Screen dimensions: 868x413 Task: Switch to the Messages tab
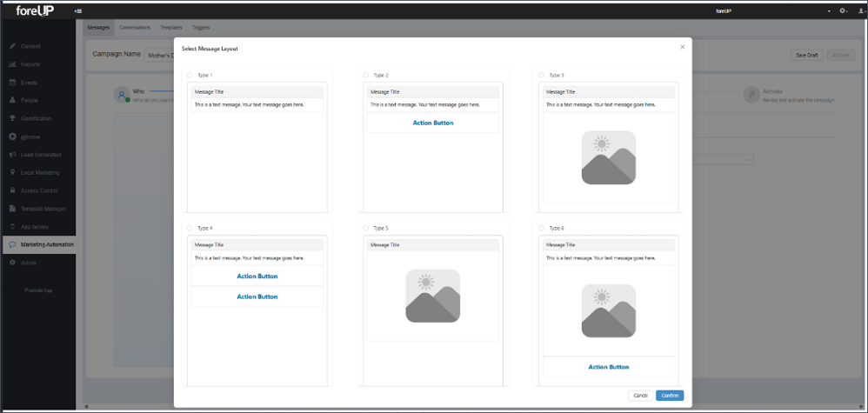point(98,27)
